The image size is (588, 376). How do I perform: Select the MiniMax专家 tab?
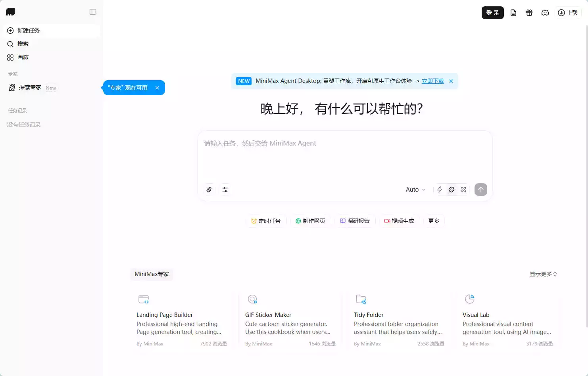click(152, 274)
